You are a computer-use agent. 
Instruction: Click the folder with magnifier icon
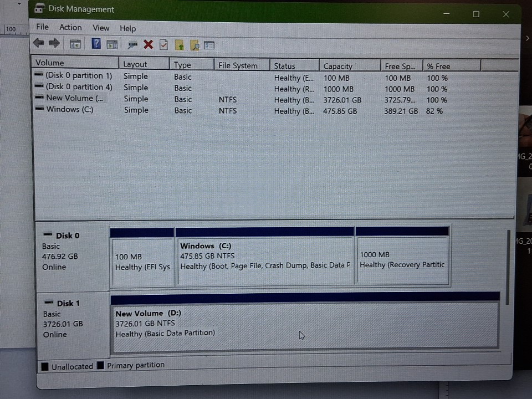click(x=194, y=45)
